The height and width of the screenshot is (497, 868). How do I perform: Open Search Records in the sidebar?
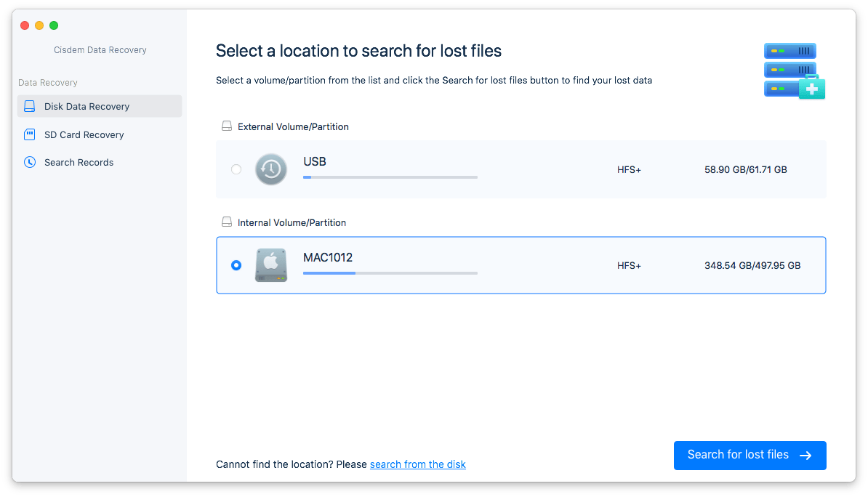pos(79,162)
